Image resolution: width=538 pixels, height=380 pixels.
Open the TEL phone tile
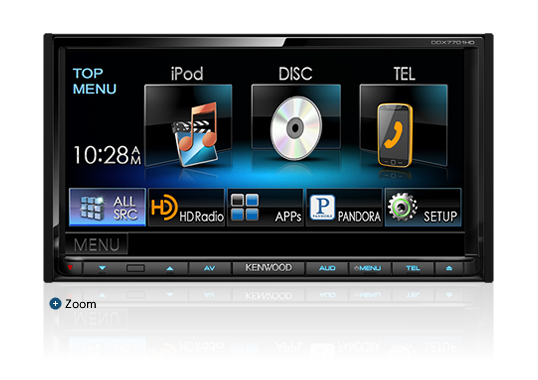(404, 126)
